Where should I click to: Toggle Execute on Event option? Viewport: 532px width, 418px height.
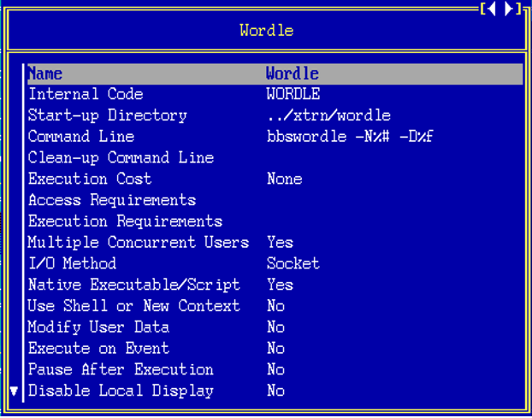click(275, 348)
